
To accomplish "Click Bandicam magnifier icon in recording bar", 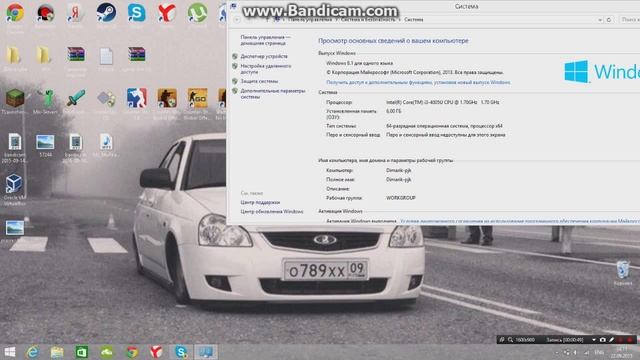I will coord(510,340).
